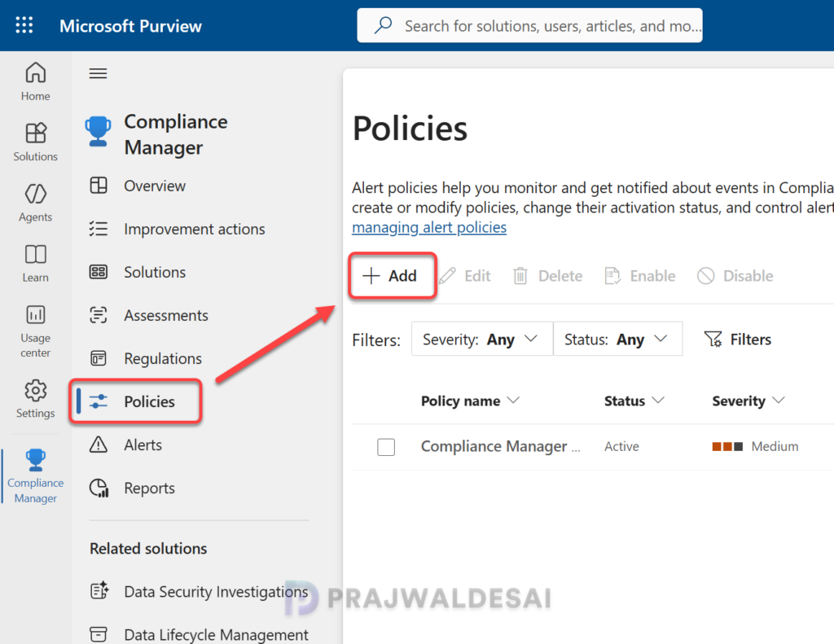Viewport: 834px width, 644px height.
Task: Open Agents in the left rail
Action: coord(36,202)
